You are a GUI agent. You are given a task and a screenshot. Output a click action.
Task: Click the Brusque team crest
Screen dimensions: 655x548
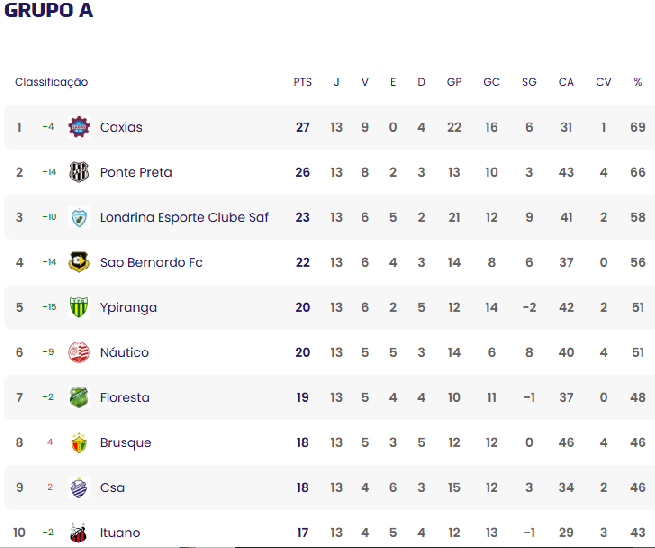pyautogui.click(x=79, y=443)
